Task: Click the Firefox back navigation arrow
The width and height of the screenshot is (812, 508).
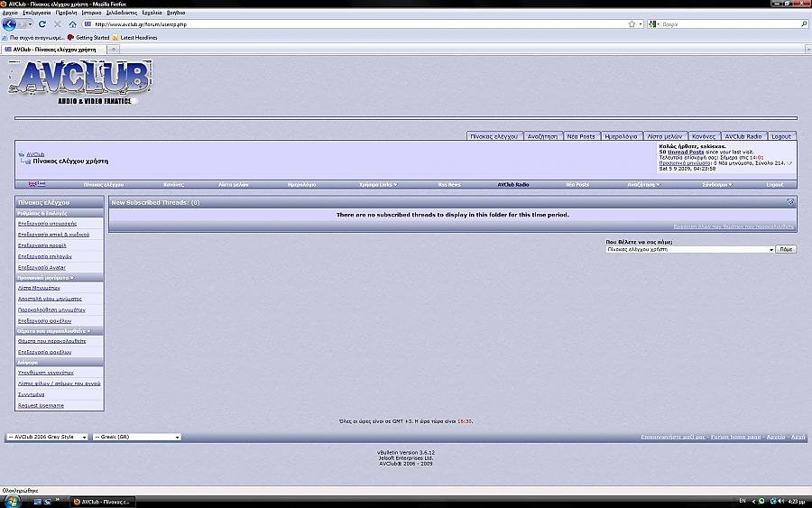Action: click(10, 24)
